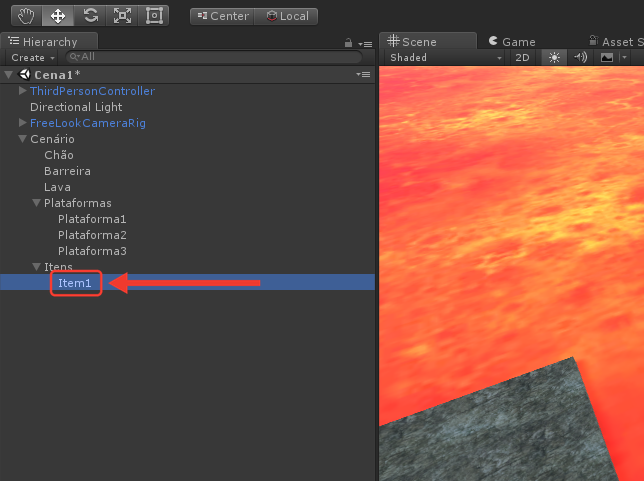The height and width of the screenshot is (481, 644).
Task: Select Plataforma2 in hierarchy
Action: (92, 235)
